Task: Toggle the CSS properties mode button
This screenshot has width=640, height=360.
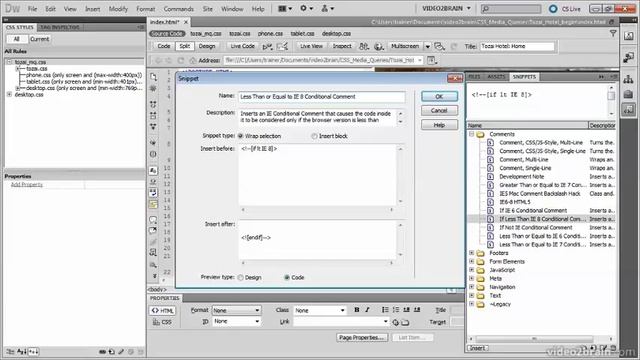Action: [x=162, y=322]
